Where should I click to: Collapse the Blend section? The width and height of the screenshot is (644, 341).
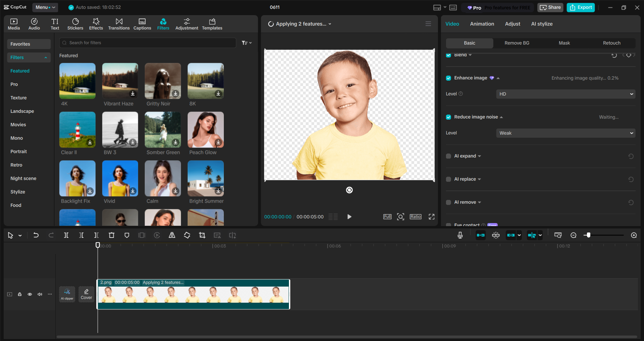coord(469,55)
